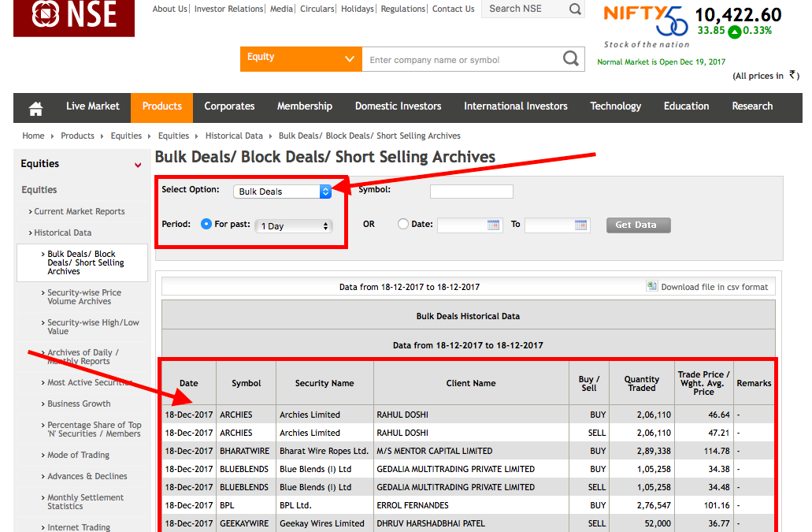This screenshot has height=532, width=812.
Task: Click the Search NSE input field
Action: (x=524, y=9)
